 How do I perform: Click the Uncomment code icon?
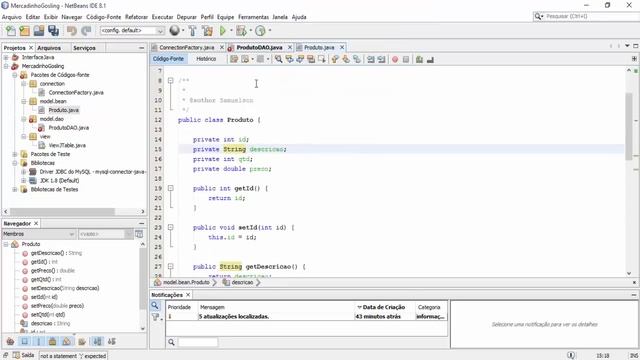click(x=430, y=60)
